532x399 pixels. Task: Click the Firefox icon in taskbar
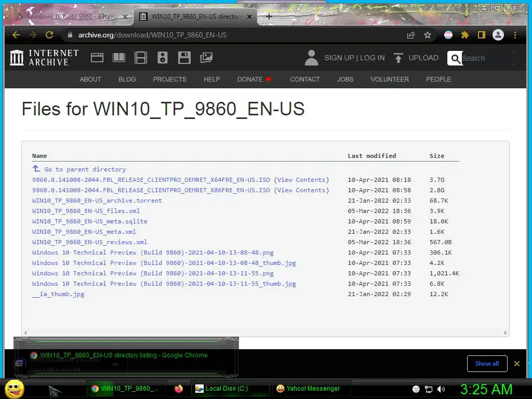pyautogui.click(x=179, y=389)
